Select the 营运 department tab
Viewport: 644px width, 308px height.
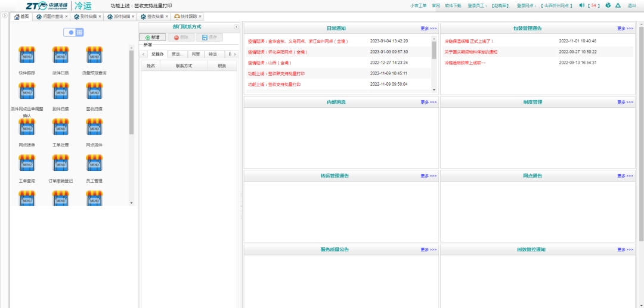178,54
